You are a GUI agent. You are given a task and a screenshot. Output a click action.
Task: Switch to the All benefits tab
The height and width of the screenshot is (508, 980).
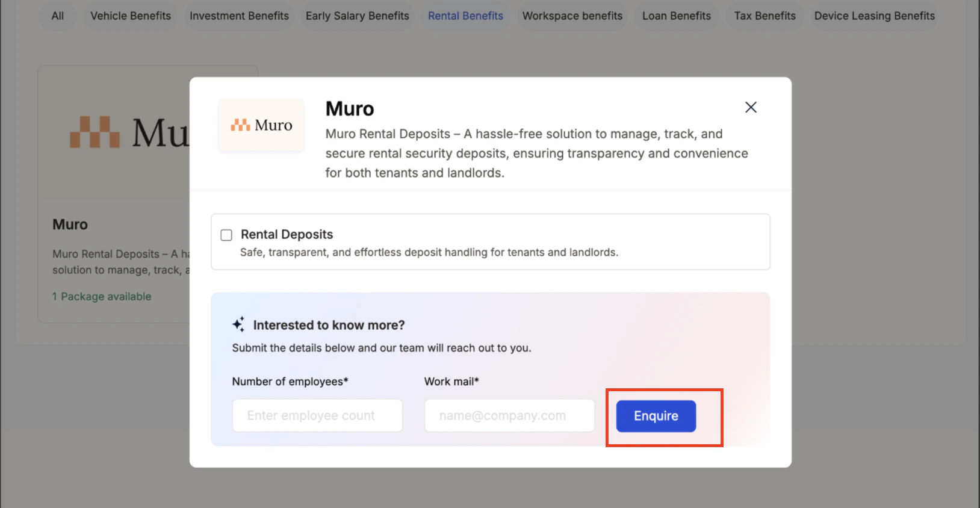point(58,16)
